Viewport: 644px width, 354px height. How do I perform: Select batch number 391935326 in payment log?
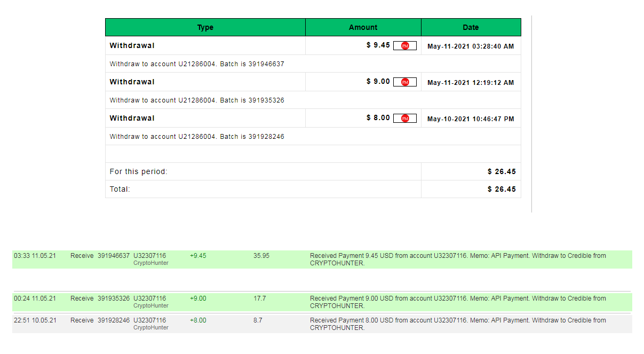pos(114,298)
